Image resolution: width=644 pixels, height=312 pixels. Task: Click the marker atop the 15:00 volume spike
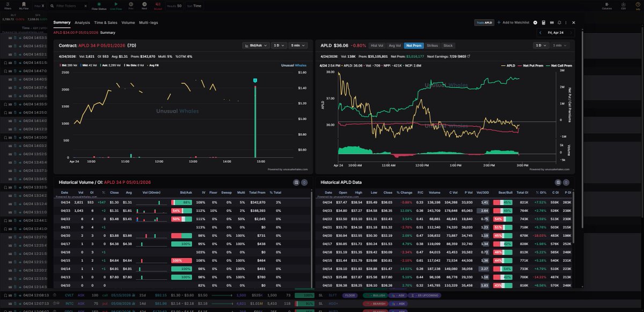pyautogui.click(x=255, y=80)
